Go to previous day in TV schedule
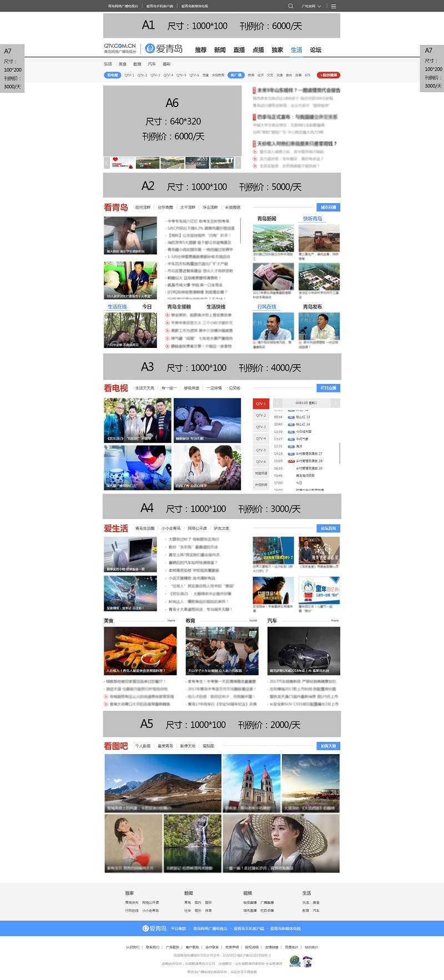 pos(277,403)
